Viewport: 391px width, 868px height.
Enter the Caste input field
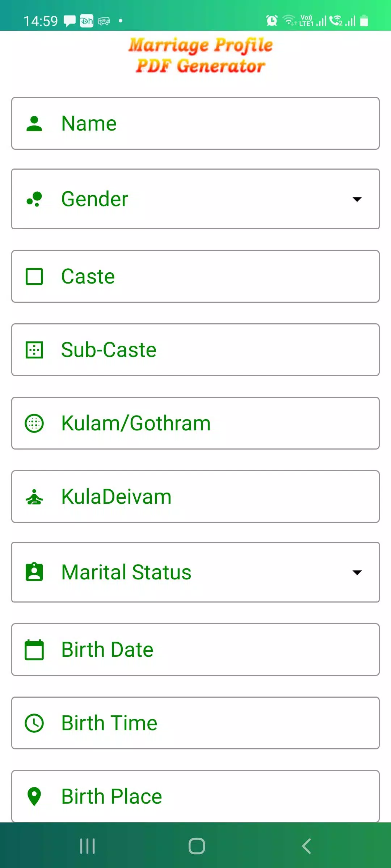point(217,277)
